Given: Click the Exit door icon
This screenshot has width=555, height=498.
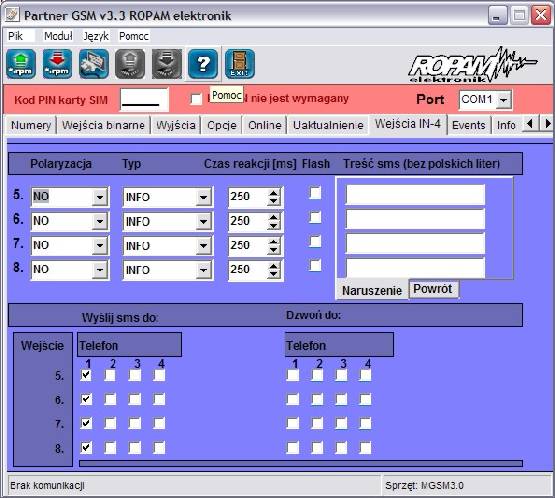Looking at the screenshot, I should coord(240,64).
